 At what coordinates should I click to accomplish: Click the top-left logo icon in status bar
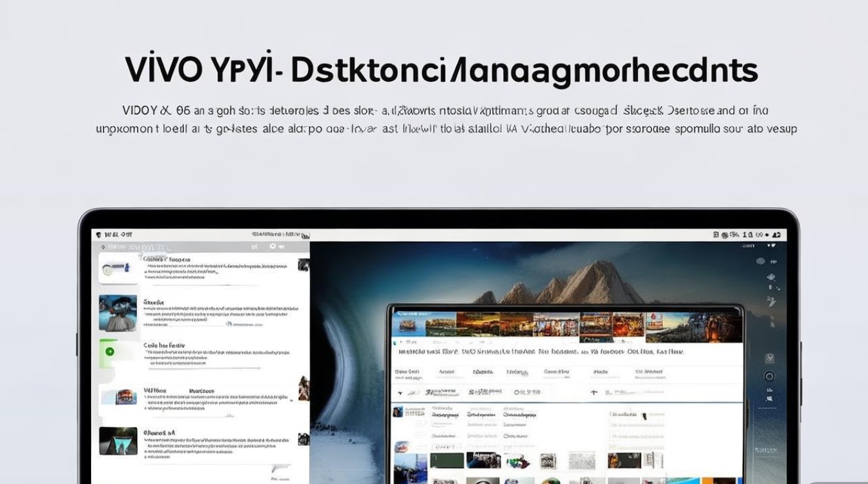98,235
